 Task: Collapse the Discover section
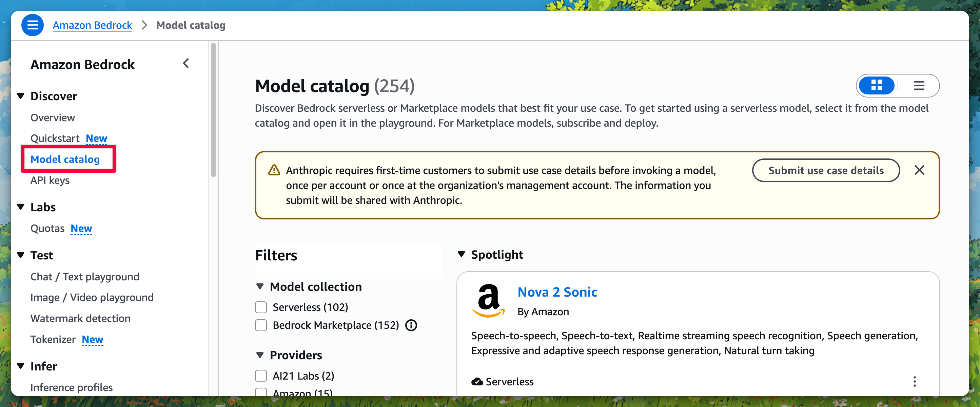click(x=21, y=96)
